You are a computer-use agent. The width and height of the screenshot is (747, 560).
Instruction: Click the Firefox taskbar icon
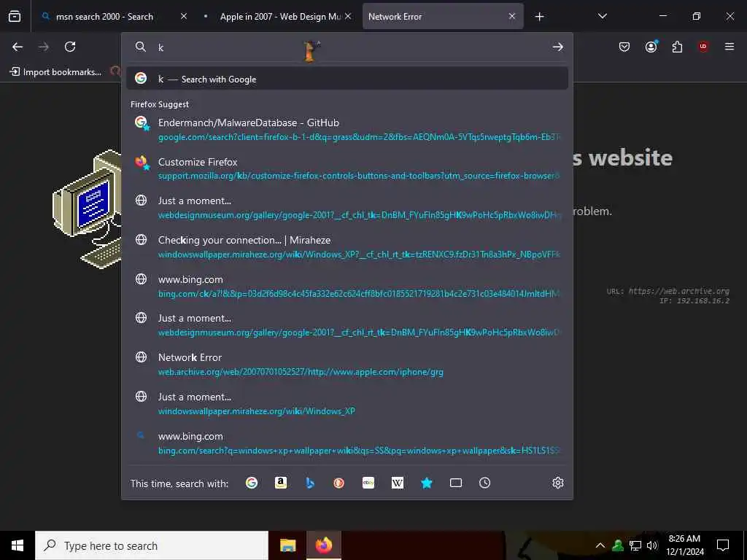tap(323, 545)
